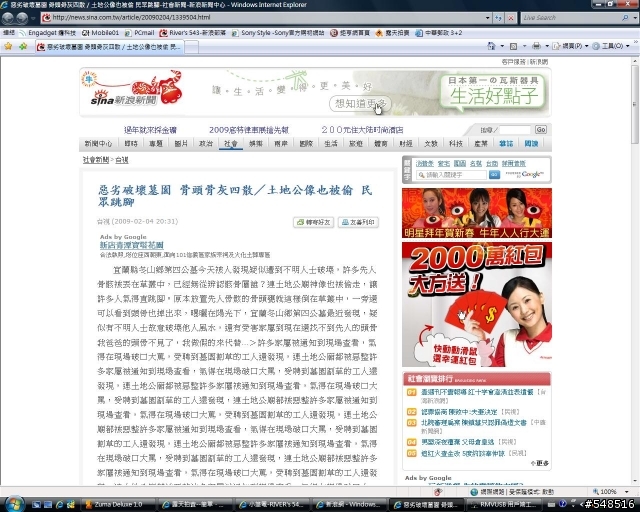The image size is (640, 512).
Task: Open ranked news item number 02
Action: coord(459,412)
